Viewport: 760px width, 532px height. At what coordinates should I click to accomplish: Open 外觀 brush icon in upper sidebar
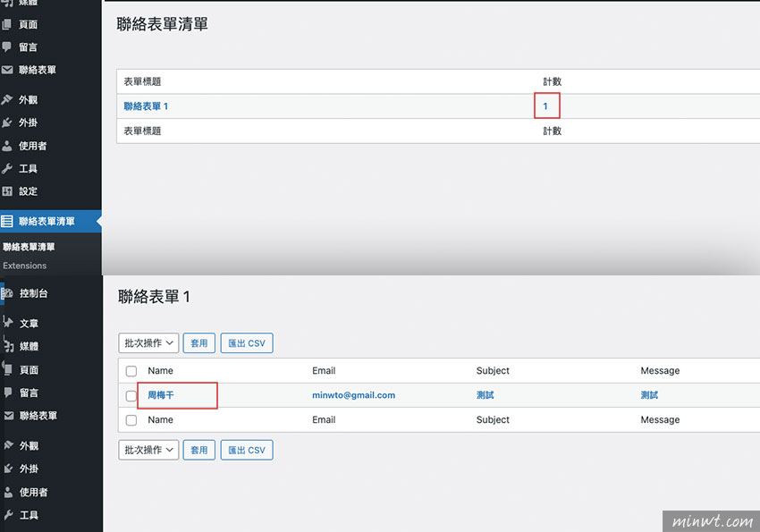[7, 100]
